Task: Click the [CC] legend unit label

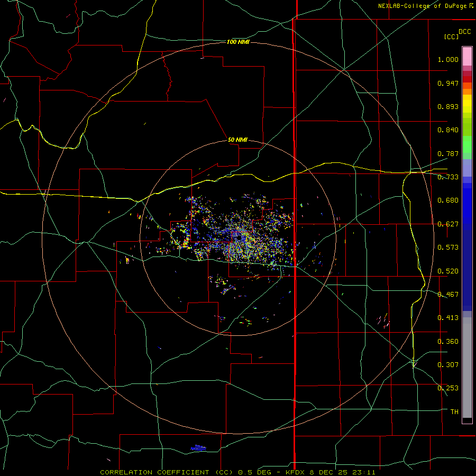Action: pos(452,36)
